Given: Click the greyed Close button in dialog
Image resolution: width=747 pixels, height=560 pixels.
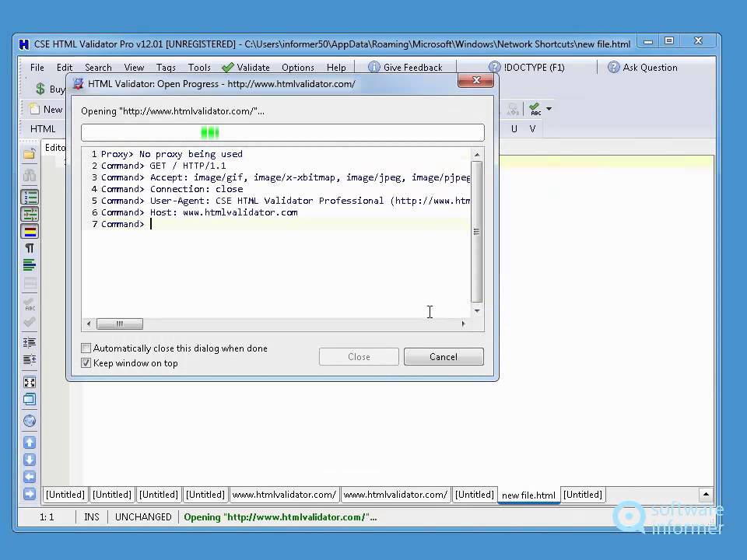Looking at the screenshot, I should (x=359, y=357).
